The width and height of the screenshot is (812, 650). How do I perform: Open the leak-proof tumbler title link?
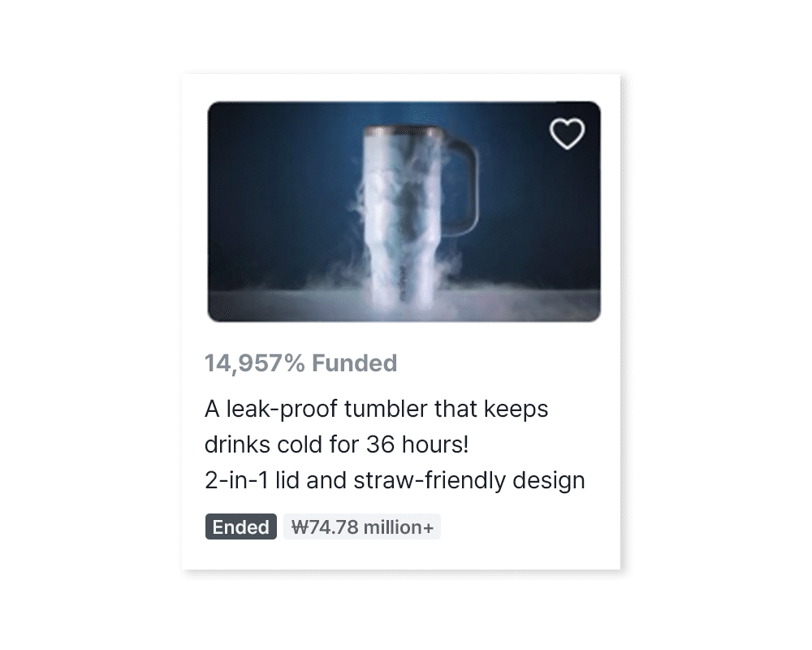pos(377,409)
